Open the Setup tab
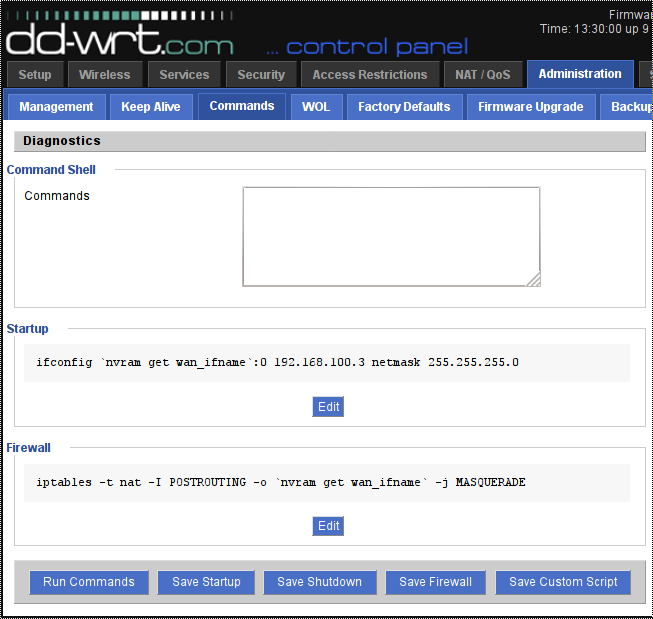The image size is (653, 619). pyautogui.click(x=35, y=75)
